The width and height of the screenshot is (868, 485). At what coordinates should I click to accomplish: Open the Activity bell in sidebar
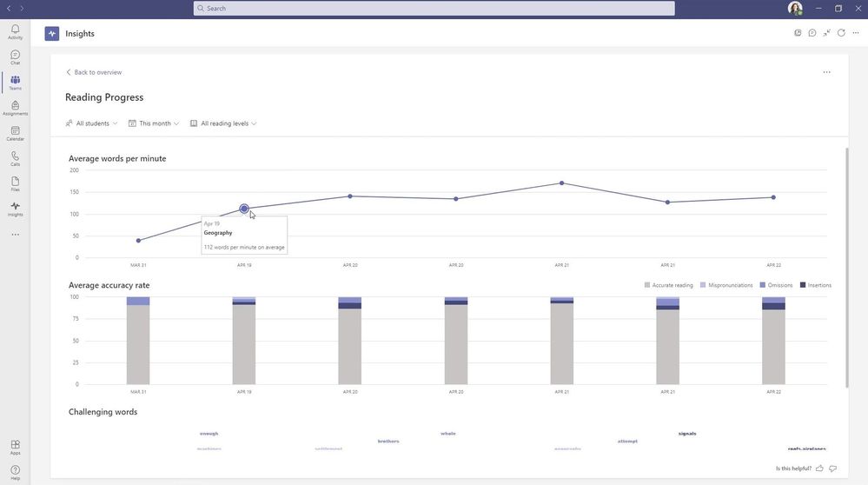(x=15, y=31)
